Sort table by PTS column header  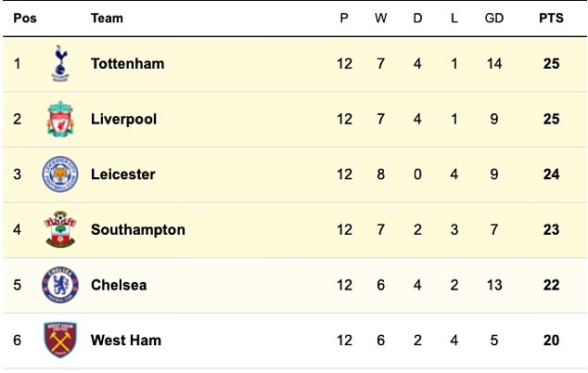pos(551,18)
